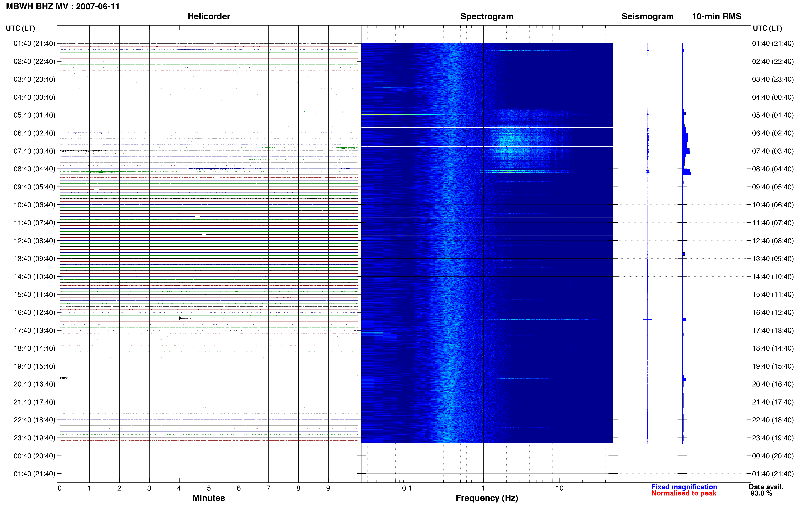Click the UTC (LT) label above the helicorder time axis
The height and width of the screenshot is (508, 812).
tap(21, 28)
